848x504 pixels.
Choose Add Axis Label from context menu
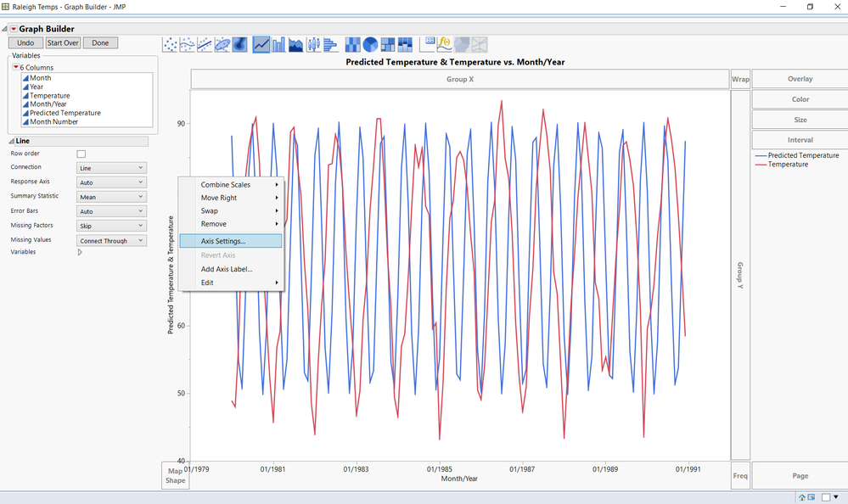click(x=231, y=269)
